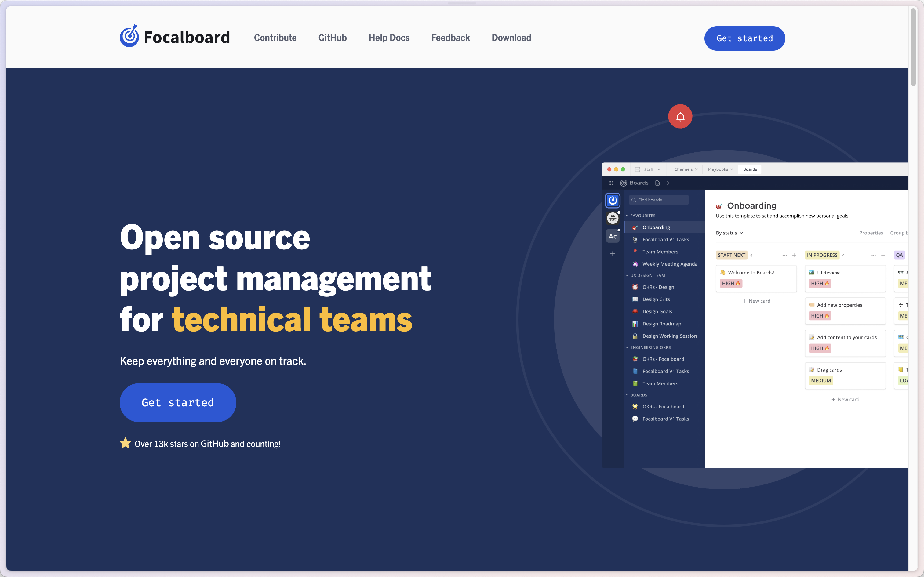This screenshot has width=924, height=577.
Task: Click the Focalboard logo icon
Action: pos(129,36)
